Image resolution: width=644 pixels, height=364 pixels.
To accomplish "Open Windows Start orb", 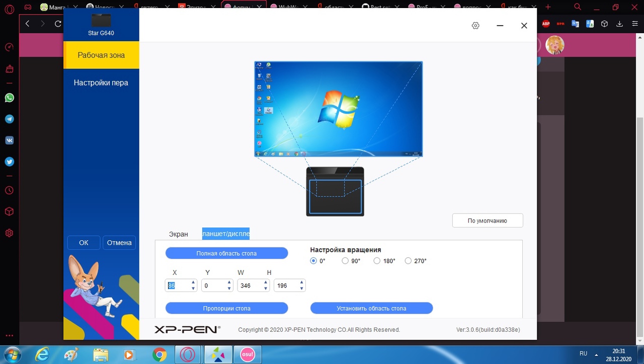I will tap(14, 354).
